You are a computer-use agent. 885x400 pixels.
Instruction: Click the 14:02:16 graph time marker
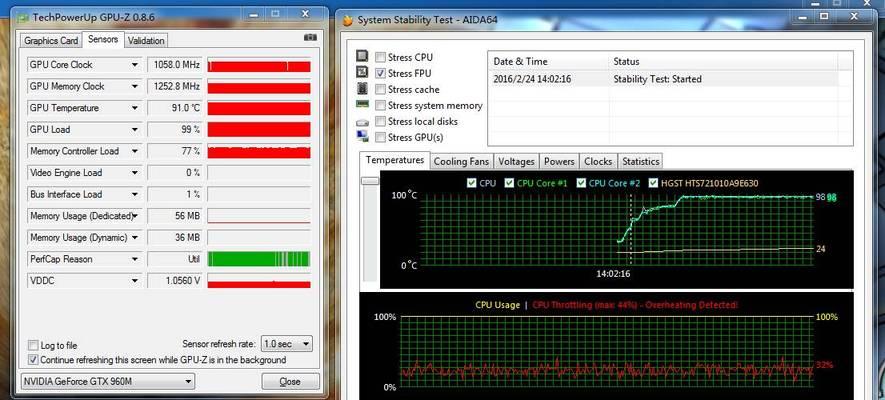pos(614,274)
